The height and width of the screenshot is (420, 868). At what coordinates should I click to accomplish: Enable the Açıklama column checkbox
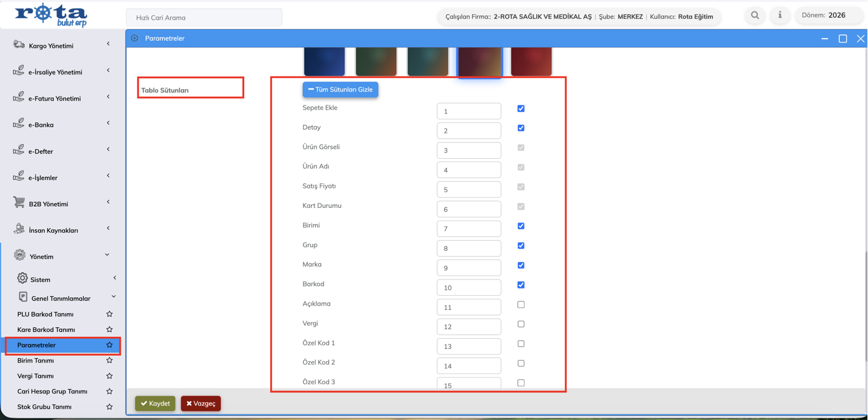(521, 304)
